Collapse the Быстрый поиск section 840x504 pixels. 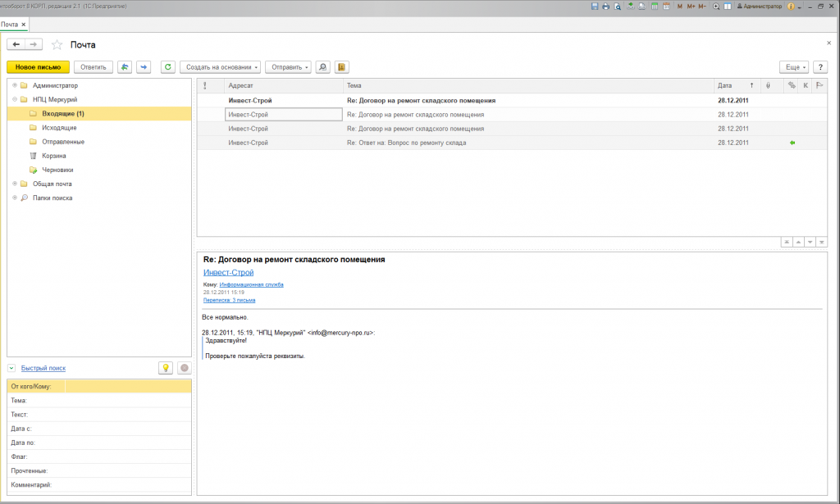tap(11, 368)
